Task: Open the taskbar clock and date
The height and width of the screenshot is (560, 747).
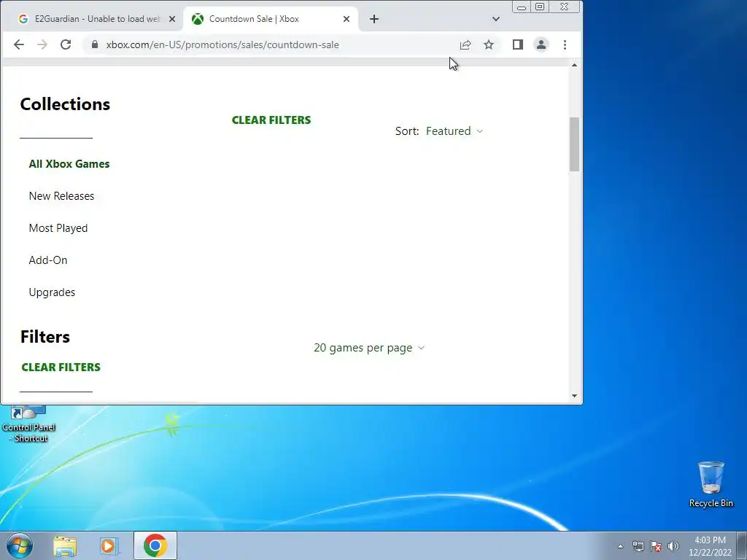Action: (710, 546)
